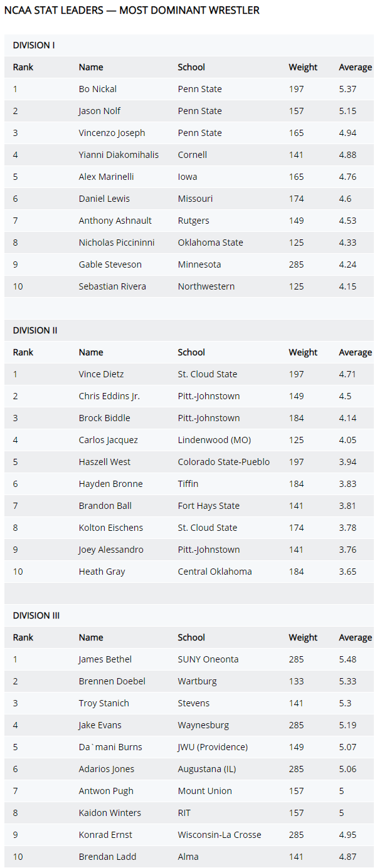Select the Da`mani Burns name cell
The width and height of the screenshot is (382, 868).
[x=110, y=747]
